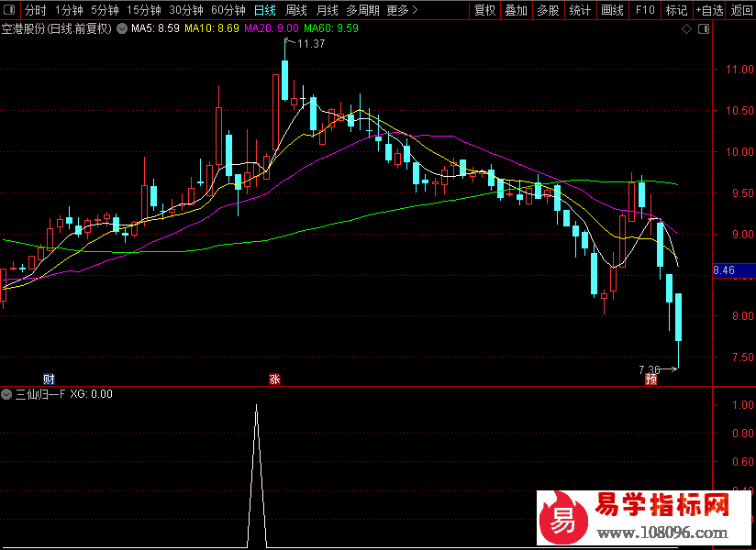Image resolution: width=756 pixels, height=550 pixels.
Task: Click the 统计 statistics button
Action: click(x=580, y=10)
